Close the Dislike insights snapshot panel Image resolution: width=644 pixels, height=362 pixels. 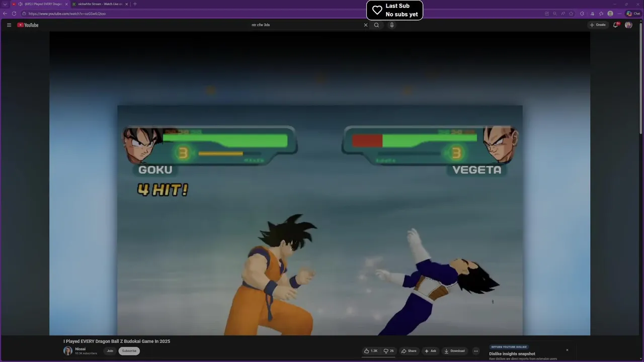click(567, 350)
